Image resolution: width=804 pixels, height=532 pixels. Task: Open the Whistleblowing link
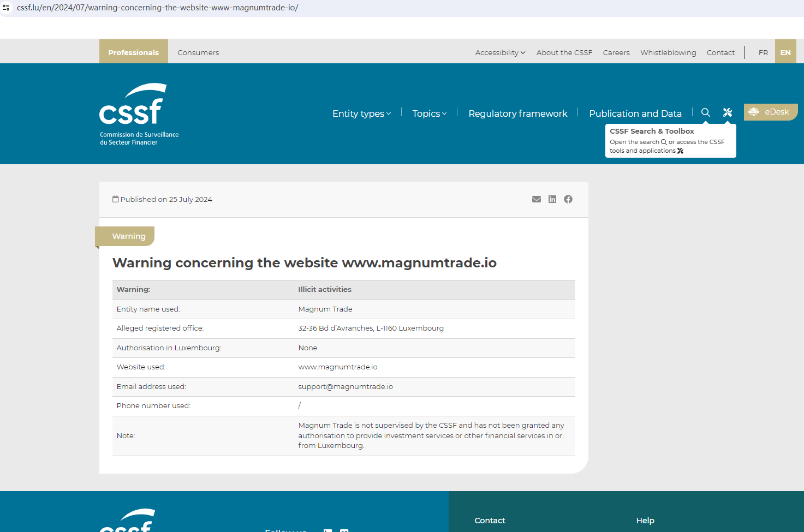pyautogui.click(x=668, y=52)
